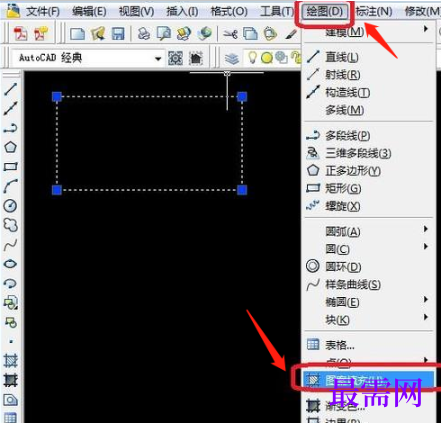Select the Construction Line tool in left toolbar
441x424 pixels.
10,108
